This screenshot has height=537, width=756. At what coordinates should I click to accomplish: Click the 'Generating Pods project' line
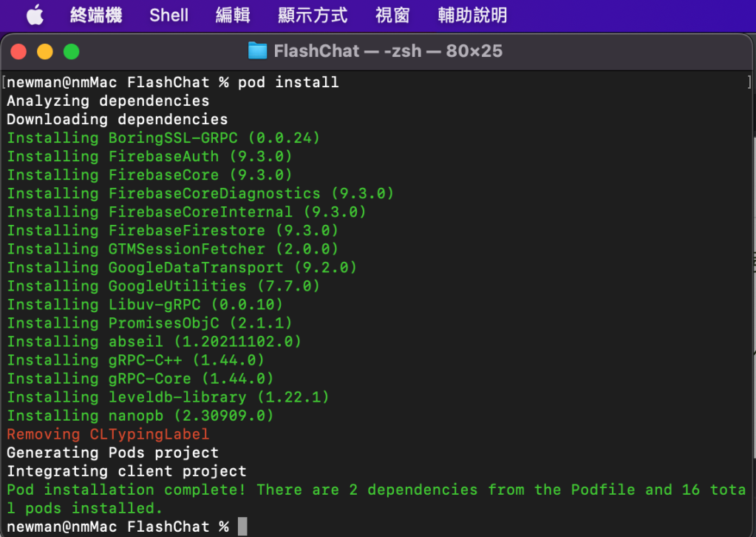click(x=113, y=453)
